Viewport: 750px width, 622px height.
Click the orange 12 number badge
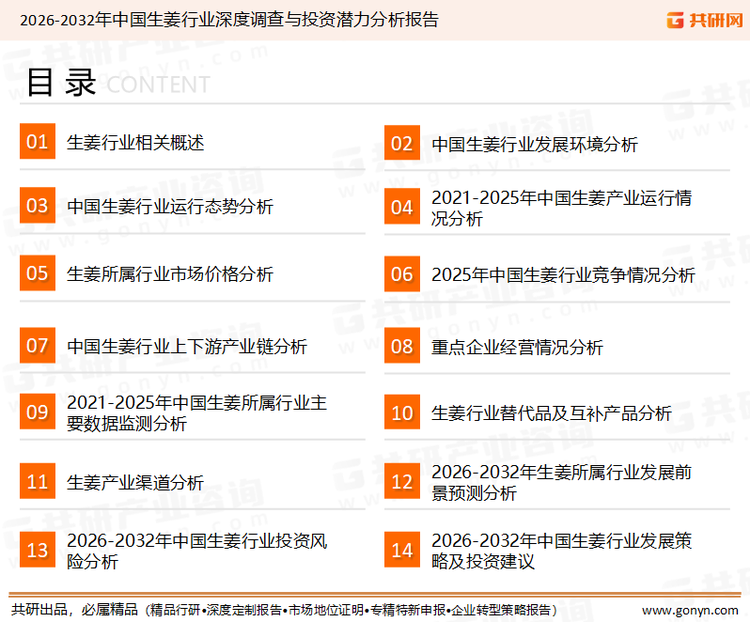402,481
